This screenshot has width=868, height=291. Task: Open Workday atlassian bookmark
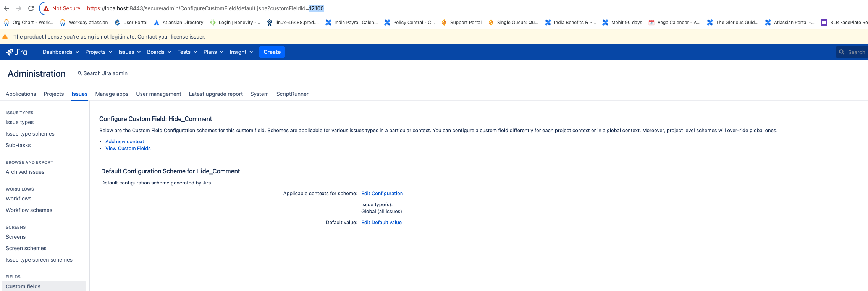pyautogui.click(x=84, y=23)
